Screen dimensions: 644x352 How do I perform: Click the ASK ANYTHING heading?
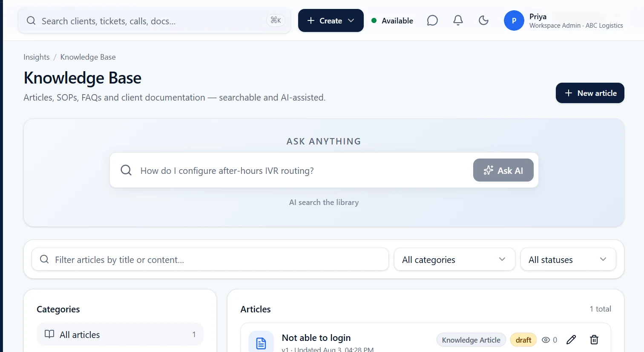[324, 141]
